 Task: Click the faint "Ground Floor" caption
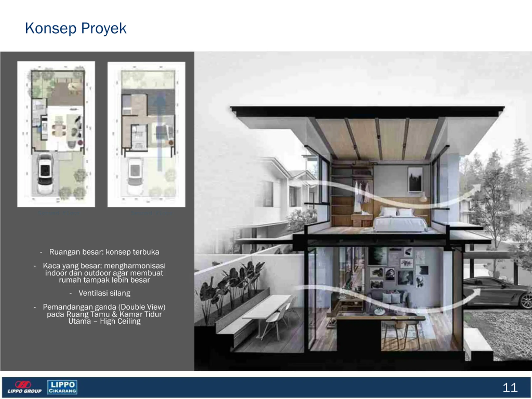[x=59, y=213]
